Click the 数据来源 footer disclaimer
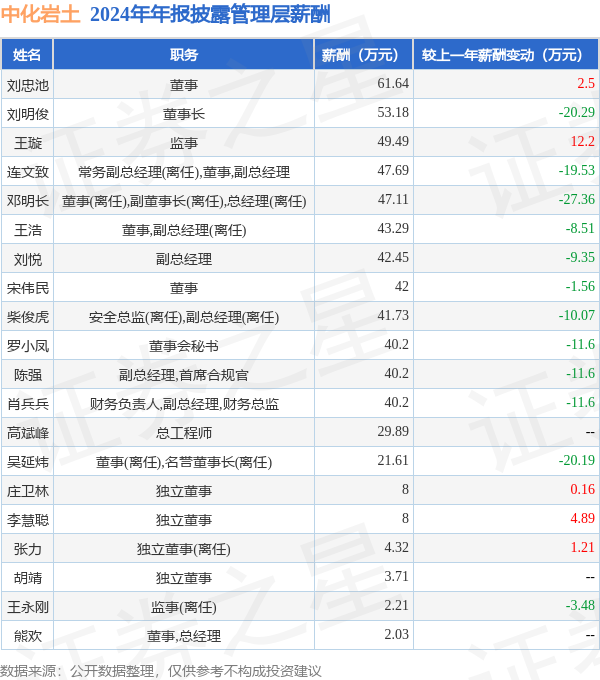This screenshot has height=680, width=600. tap(161, 671)
